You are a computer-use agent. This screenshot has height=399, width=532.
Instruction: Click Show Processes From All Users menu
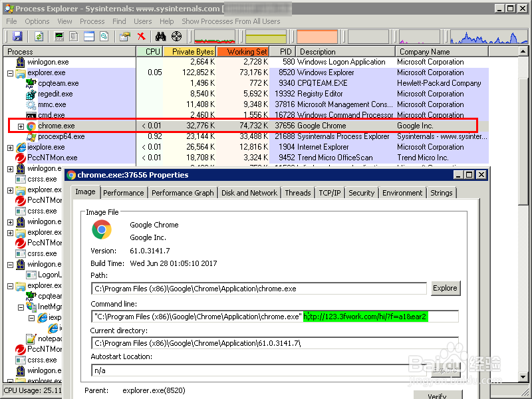[231, 21]
